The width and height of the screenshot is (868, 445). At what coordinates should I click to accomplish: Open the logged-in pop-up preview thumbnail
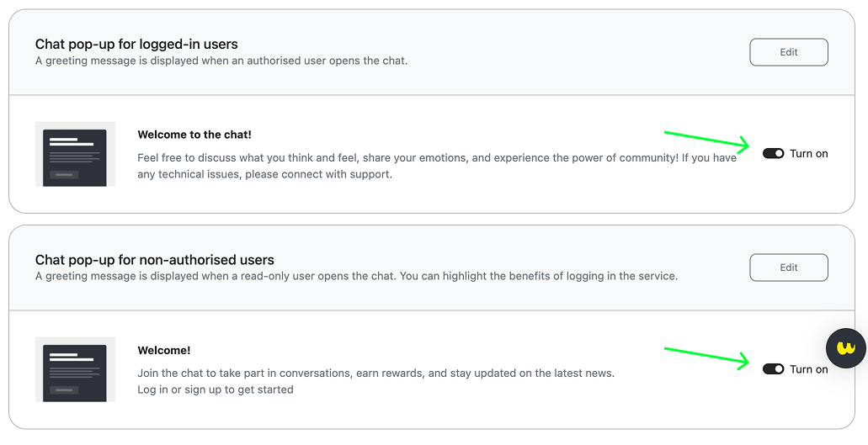coord(75,154)
